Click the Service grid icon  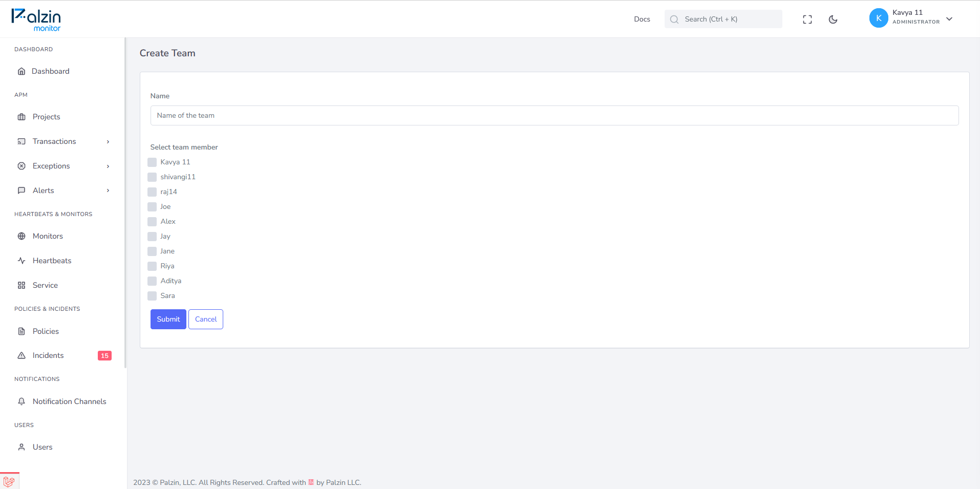(22, 285)
